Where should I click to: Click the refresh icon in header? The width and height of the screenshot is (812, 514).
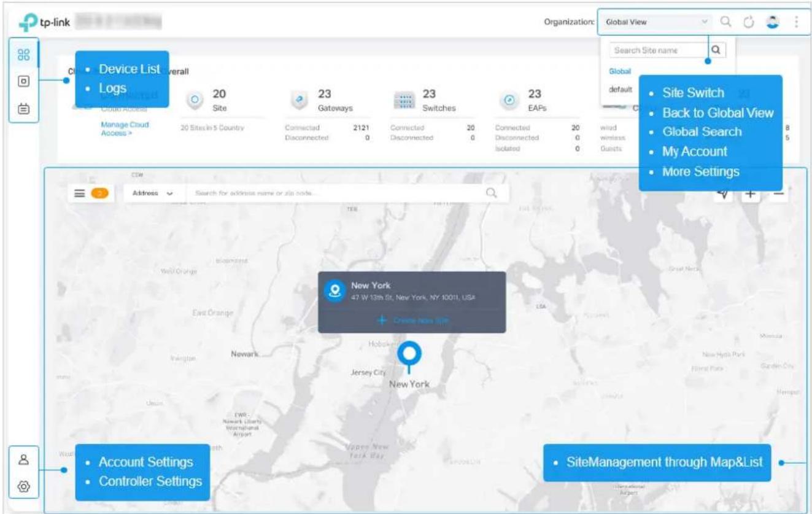[748, 22]
